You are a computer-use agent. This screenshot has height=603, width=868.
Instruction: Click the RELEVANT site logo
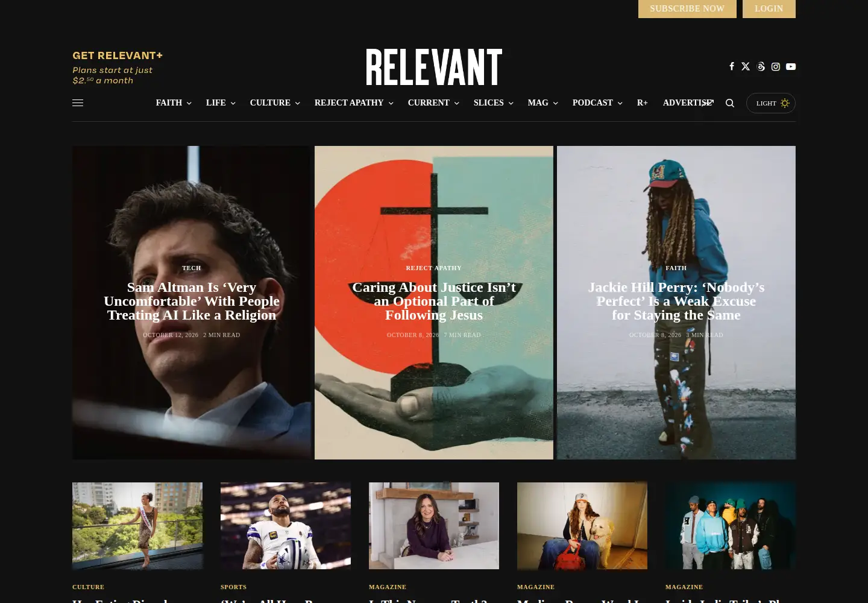(434, 67)
